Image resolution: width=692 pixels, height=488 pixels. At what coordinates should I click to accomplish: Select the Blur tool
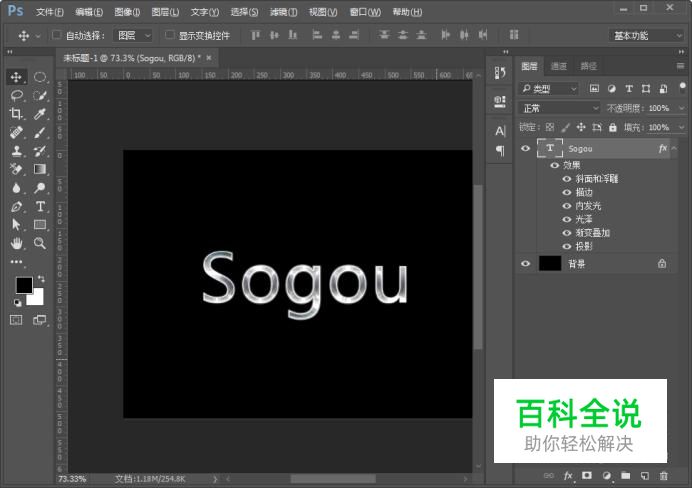(x=16, y=188)
